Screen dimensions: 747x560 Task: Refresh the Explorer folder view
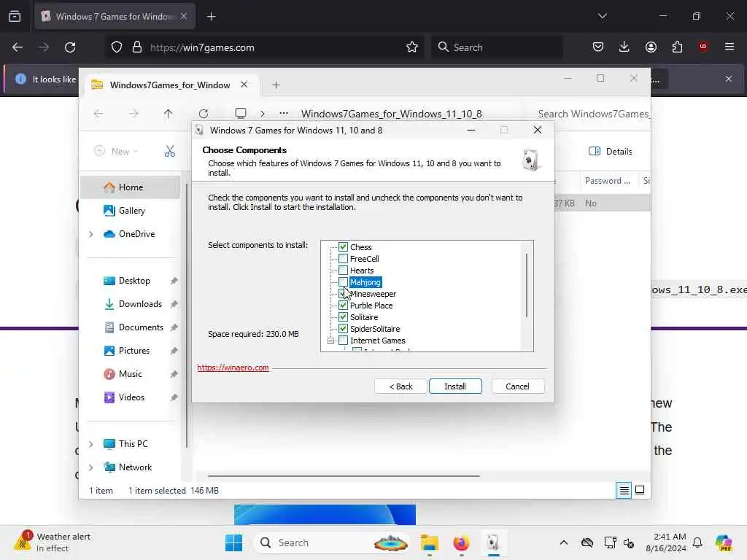point(204,113)
